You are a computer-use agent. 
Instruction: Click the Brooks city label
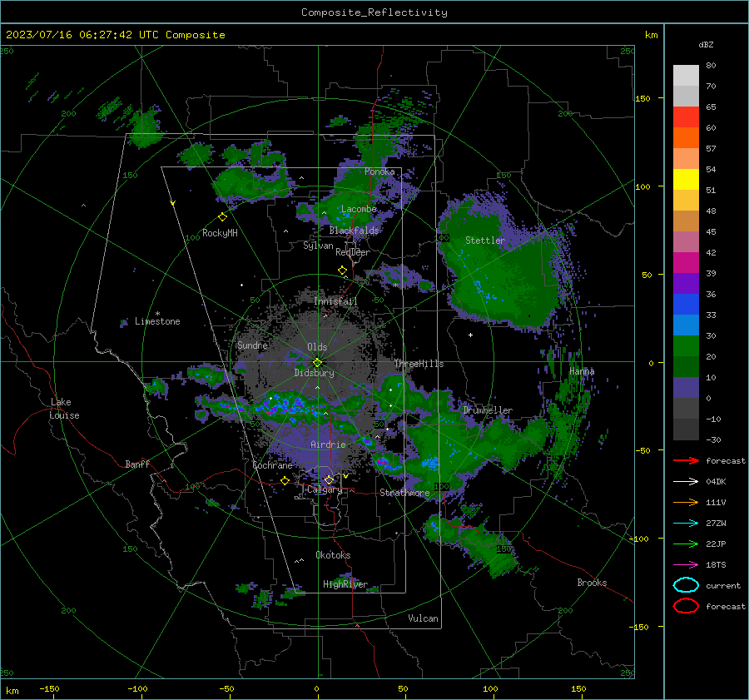pos(592,583)
